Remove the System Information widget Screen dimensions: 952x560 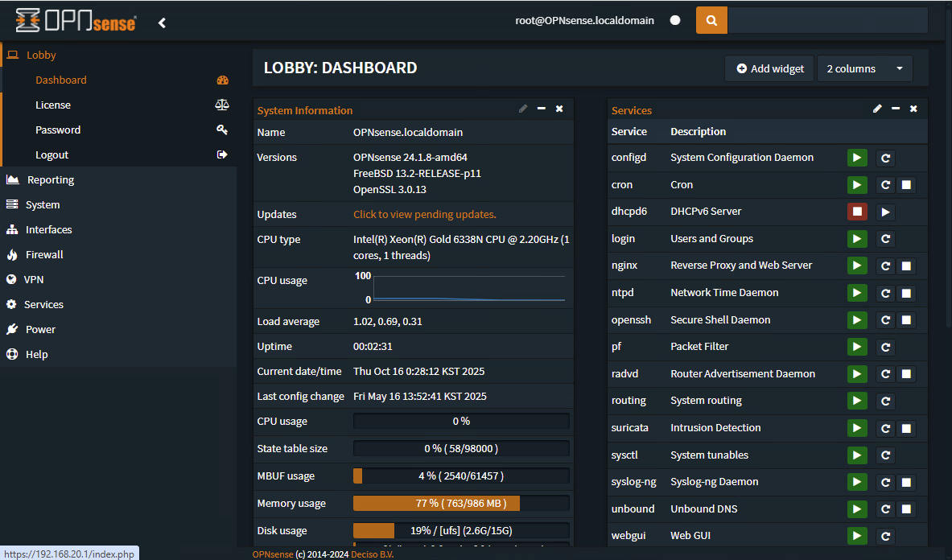[x=559, y=109]
